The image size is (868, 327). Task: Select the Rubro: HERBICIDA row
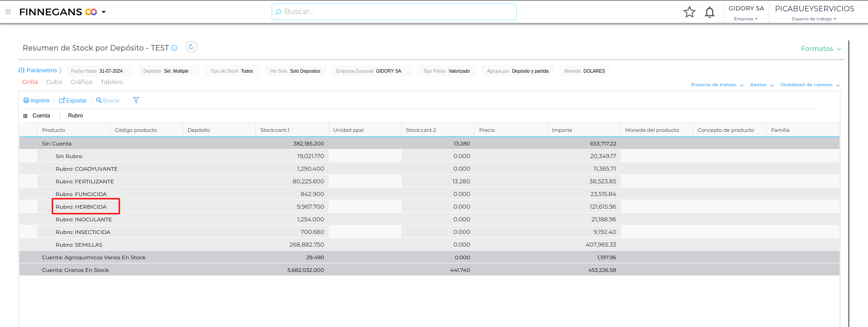click(81, 207)
